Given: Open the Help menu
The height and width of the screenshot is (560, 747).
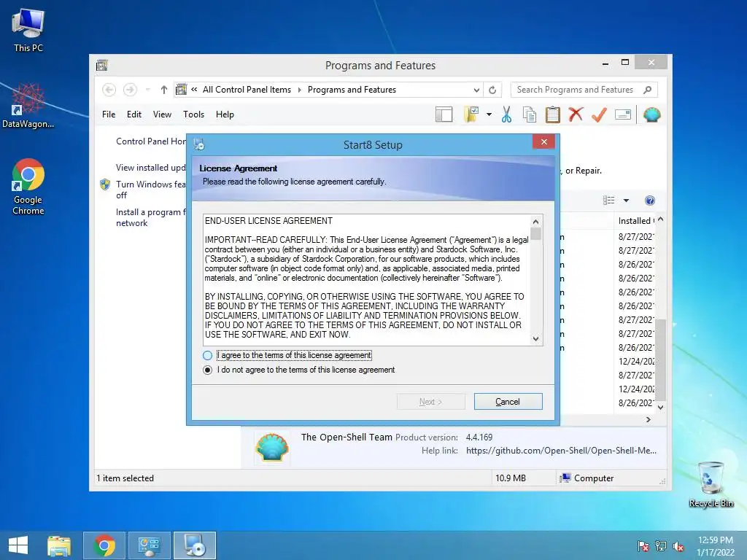Looking at the screenshot, I should 225,114.
